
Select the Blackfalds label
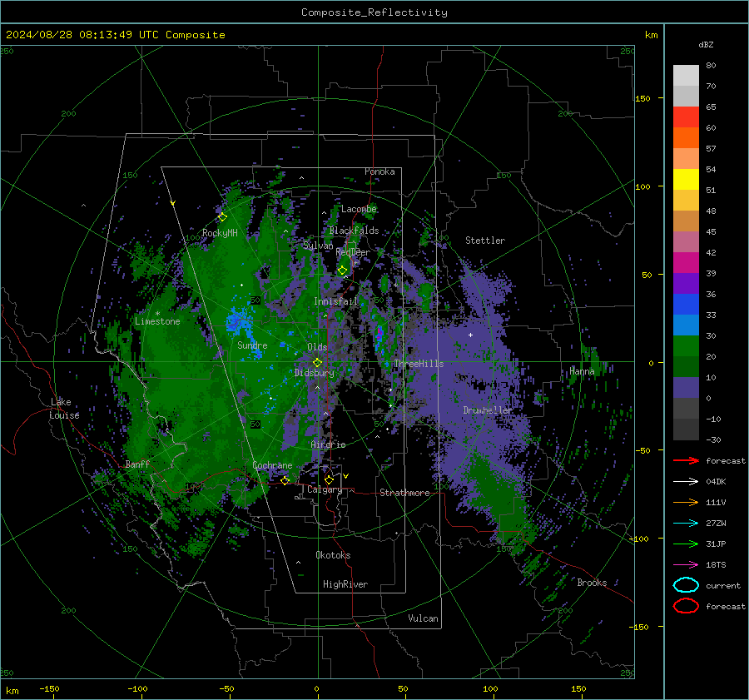coord(354,231)
